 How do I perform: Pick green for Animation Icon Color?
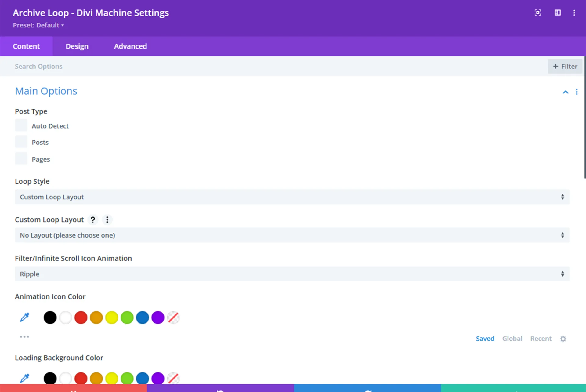(127, 318)
